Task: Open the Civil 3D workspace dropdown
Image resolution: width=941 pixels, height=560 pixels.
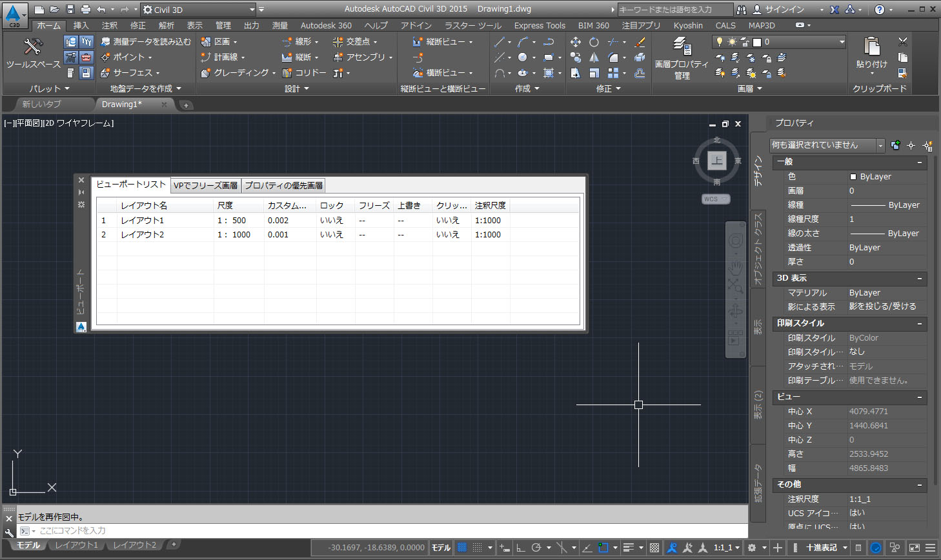Action: [199, 10]
